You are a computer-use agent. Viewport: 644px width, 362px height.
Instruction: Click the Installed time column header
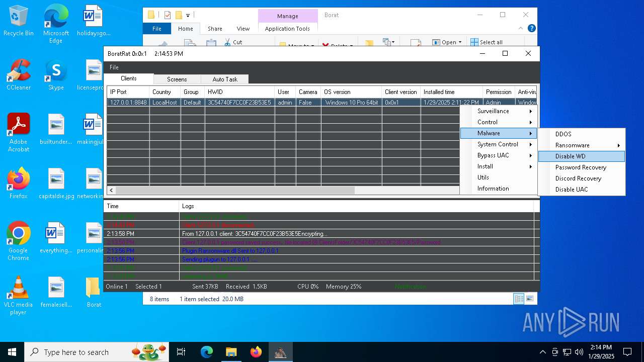coord(451,92)
